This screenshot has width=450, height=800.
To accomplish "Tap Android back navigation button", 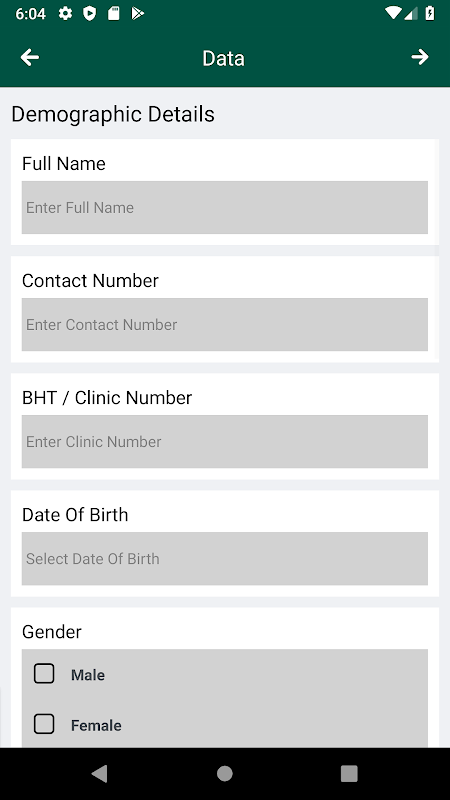I will pyautogui.click(x=99, y=773).
